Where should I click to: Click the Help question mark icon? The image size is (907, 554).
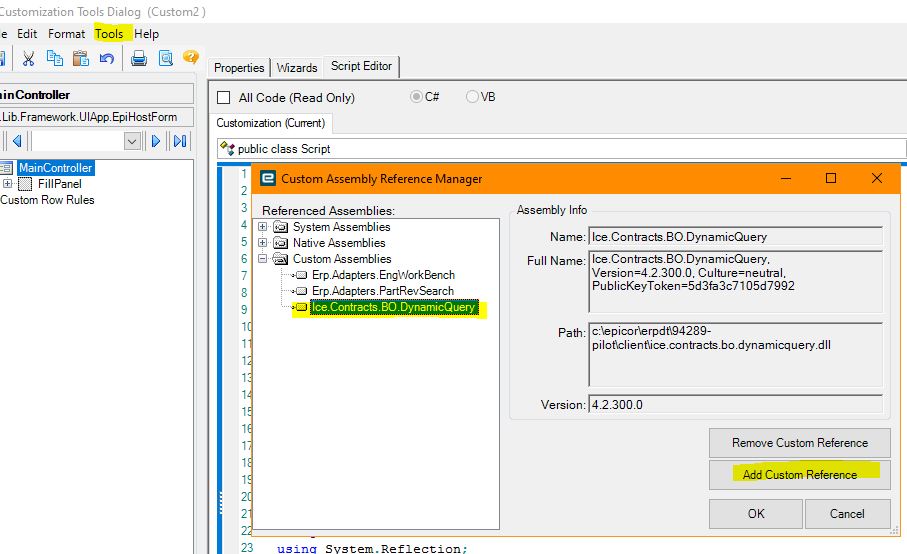coord(191,57)
